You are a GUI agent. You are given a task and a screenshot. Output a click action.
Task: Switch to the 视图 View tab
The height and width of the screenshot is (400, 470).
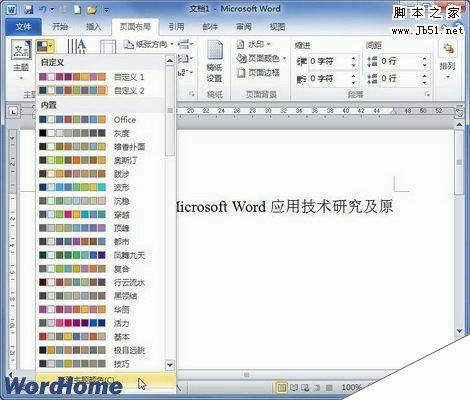coord(277,27)
